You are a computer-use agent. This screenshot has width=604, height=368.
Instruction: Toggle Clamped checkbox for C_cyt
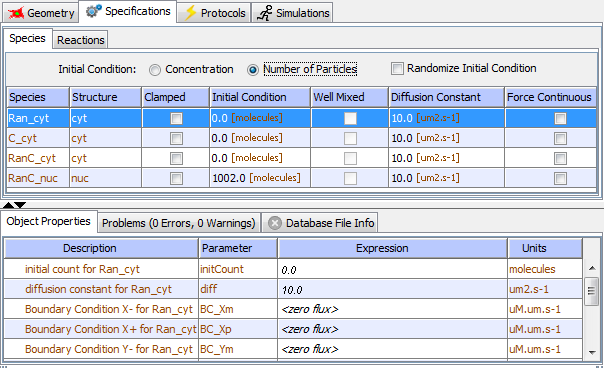coord(176,138)
